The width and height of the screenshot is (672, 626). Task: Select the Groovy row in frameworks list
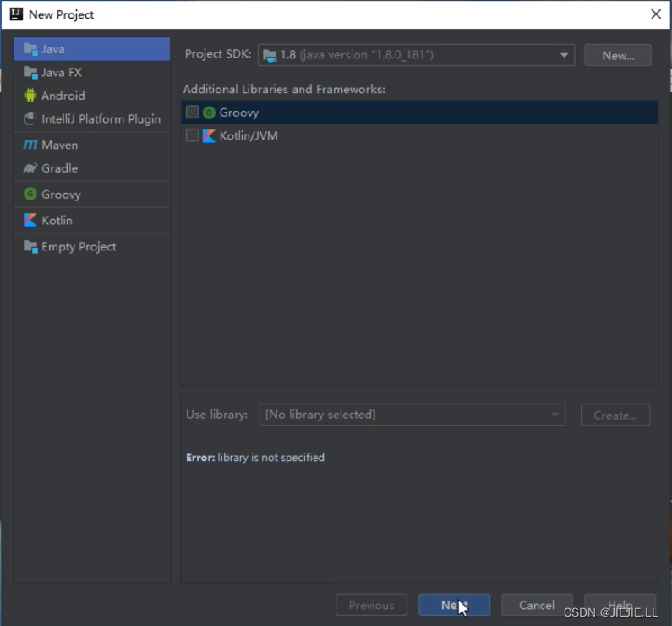tap(419, 113)
